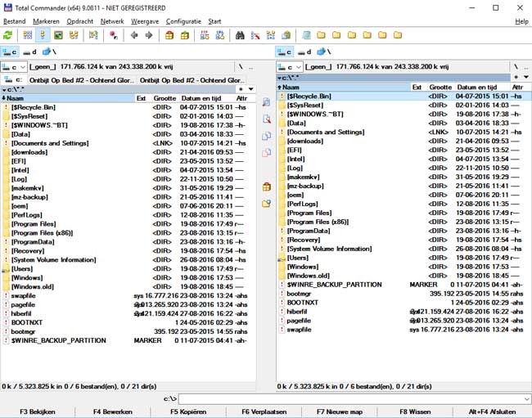Click the move icon in the middle bar
The width and height of the screenshot is (532, 418).
point(266,153)
